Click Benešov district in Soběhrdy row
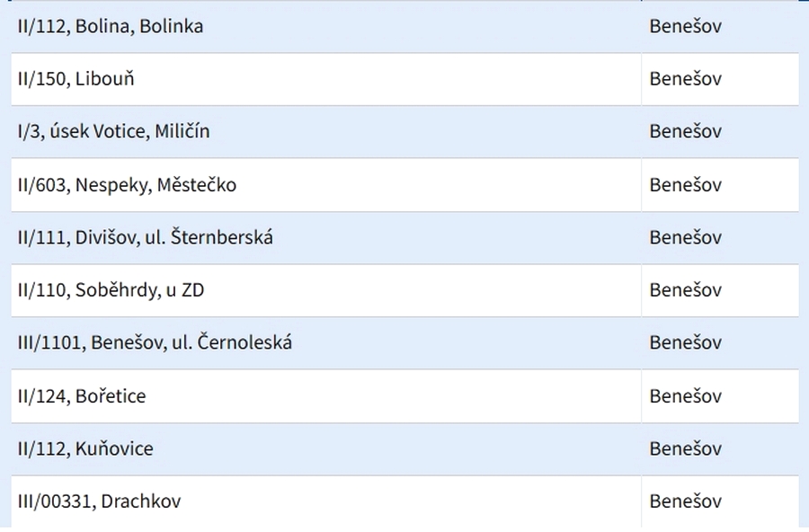 click(x=686, y=290)
